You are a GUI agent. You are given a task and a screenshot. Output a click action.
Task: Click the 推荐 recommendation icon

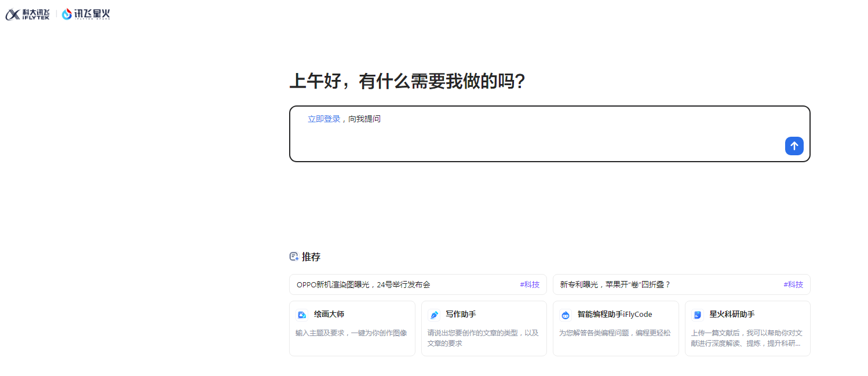point(294,255)
